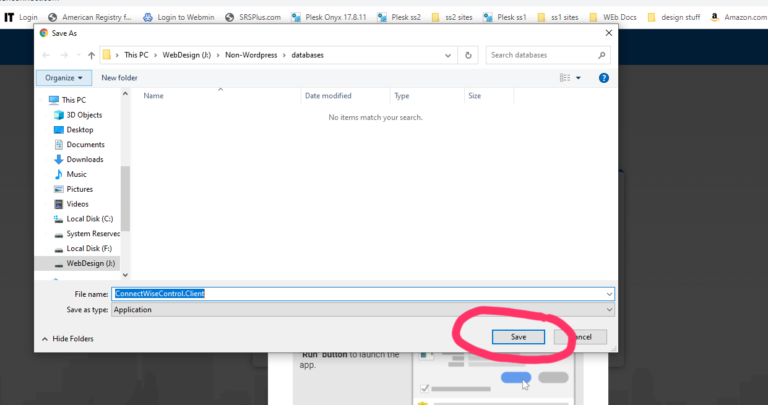Click the Search databases field
Image resolution: width=768 pixels, height=405 pixels.
pyautogui.click(x=545, y=55)
